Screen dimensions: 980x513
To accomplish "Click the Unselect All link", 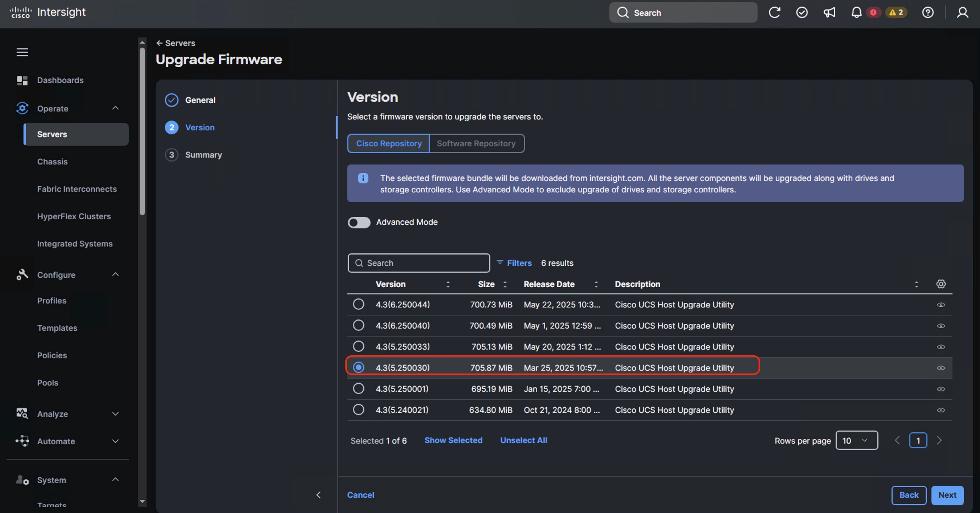I will click(x=523, y=440).
